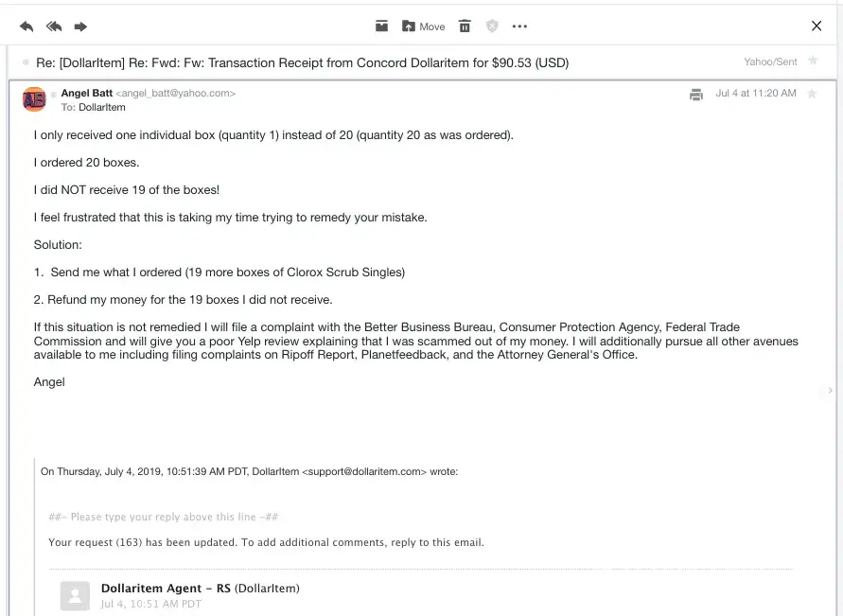Mark message as spam with shield icon
Image resolution: width=843 pixels, height=616 pixels.
[x=492, y=26]
